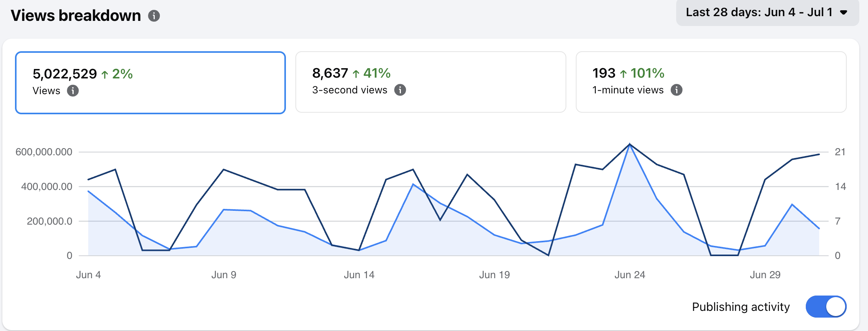868x331 pixels.
Task: Click the 400,000.00 y-axis value
Action: click(47, 186)
